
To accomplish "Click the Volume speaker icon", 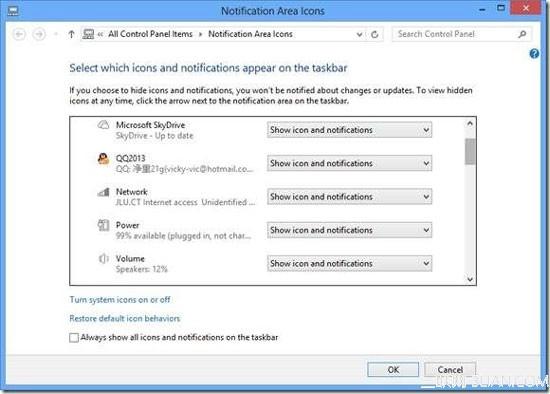I will point(103,259).
